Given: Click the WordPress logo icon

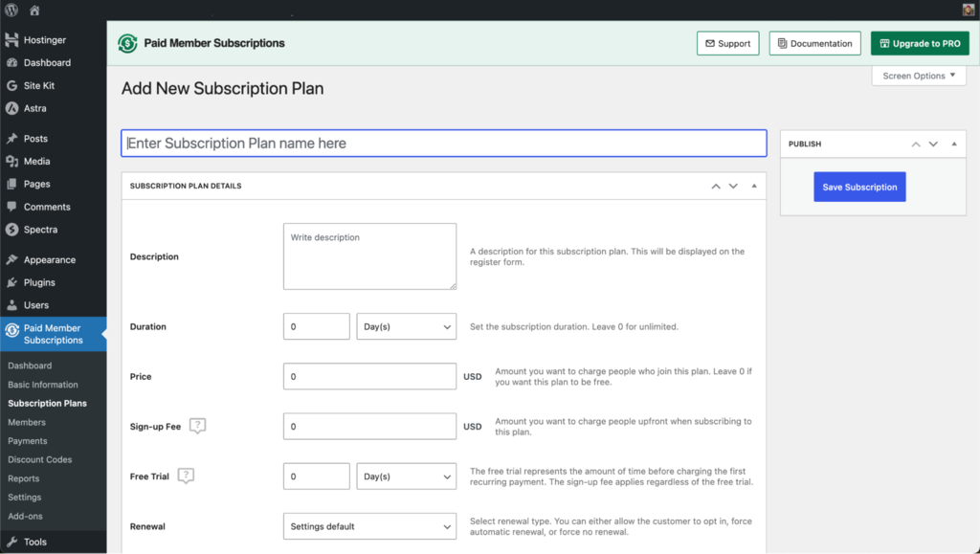Looking at the screenshot, I should pyautogui.click(x=10, y=10).
